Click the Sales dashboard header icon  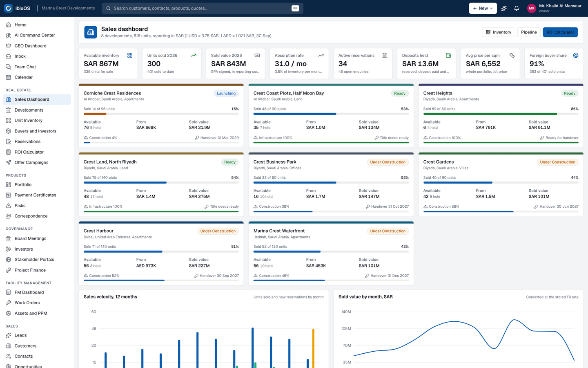[x=91, y=32]
